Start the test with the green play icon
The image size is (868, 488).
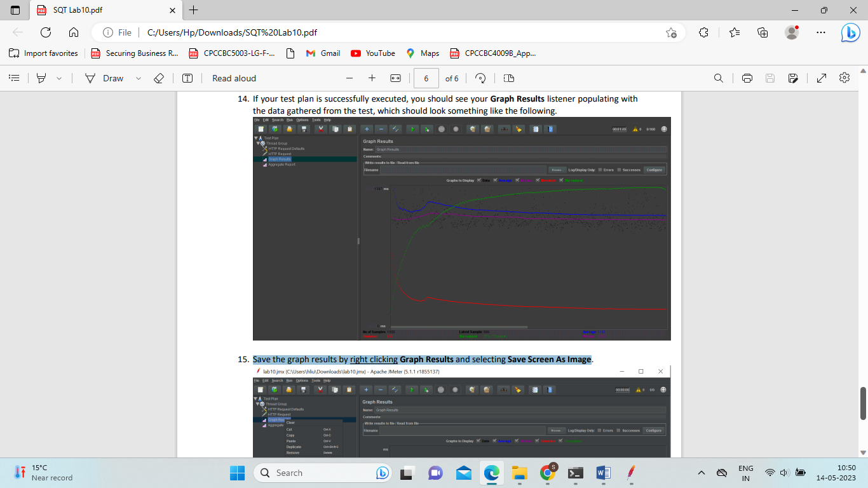pos(412,129)
